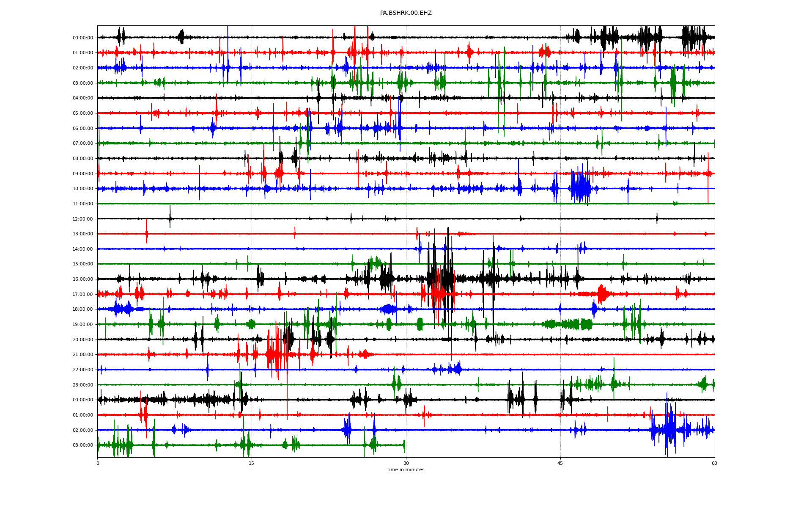Select the 21:00:00 row time label
The height and width of the screenshot is (508, 812).
pos(83,355)
